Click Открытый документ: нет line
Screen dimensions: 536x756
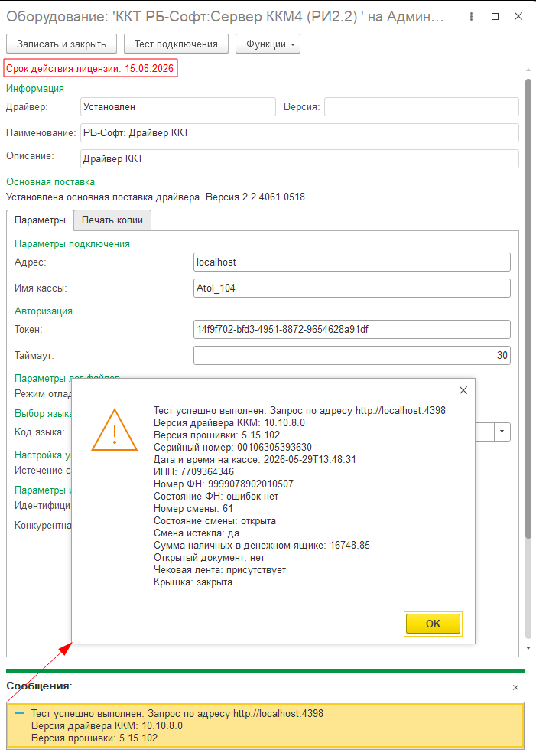click(209, 558)
